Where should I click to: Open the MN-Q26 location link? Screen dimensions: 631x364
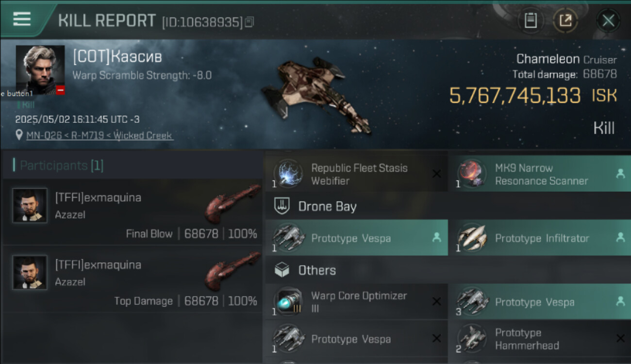100,135
